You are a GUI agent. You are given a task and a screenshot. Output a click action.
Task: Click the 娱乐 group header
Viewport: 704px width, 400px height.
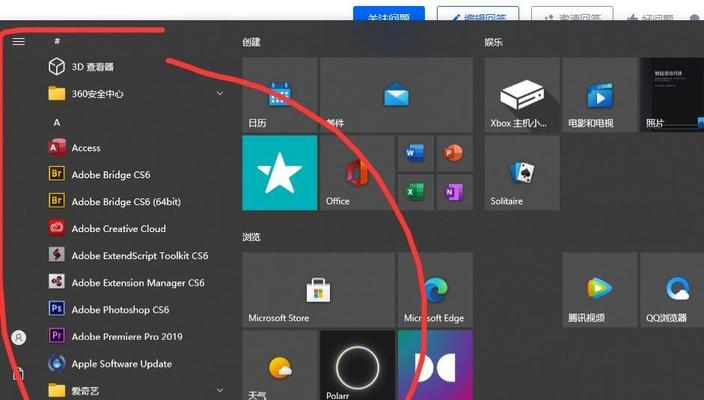point(493,42)
